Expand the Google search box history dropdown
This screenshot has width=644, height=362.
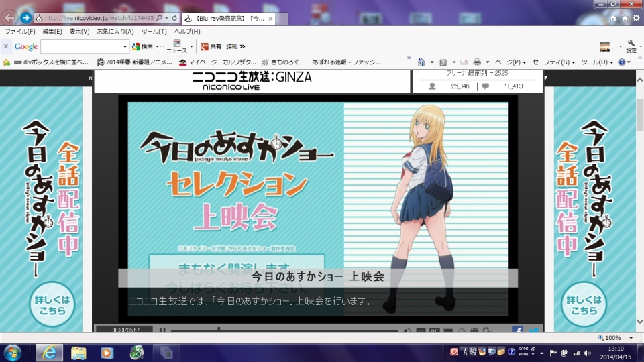pos(125,46)
